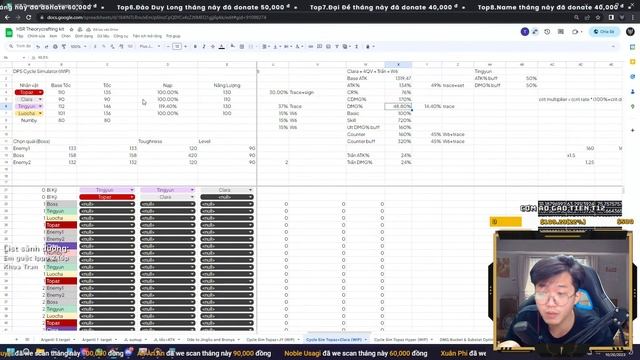Star the HSR Theorycrafting document
This screenshot has width=640, height=360.
pyautogui.click(x=71, y=29)
